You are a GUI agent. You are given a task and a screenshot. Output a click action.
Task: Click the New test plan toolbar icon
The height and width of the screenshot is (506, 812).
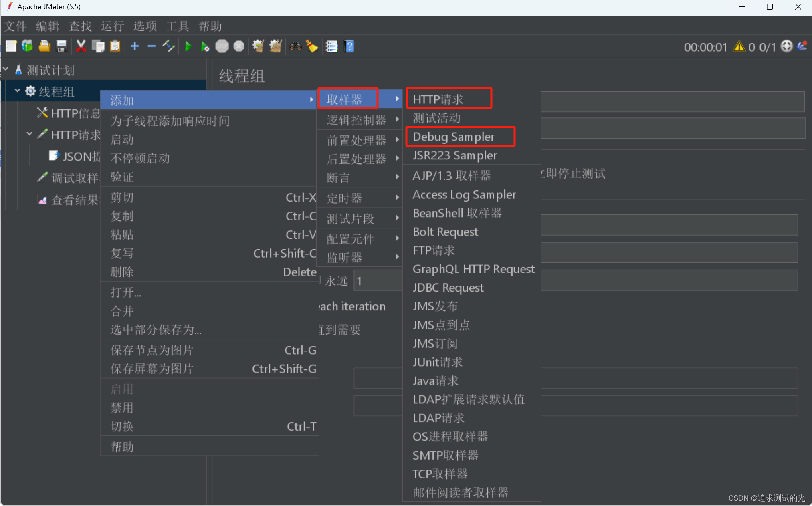tap(11, 46)
